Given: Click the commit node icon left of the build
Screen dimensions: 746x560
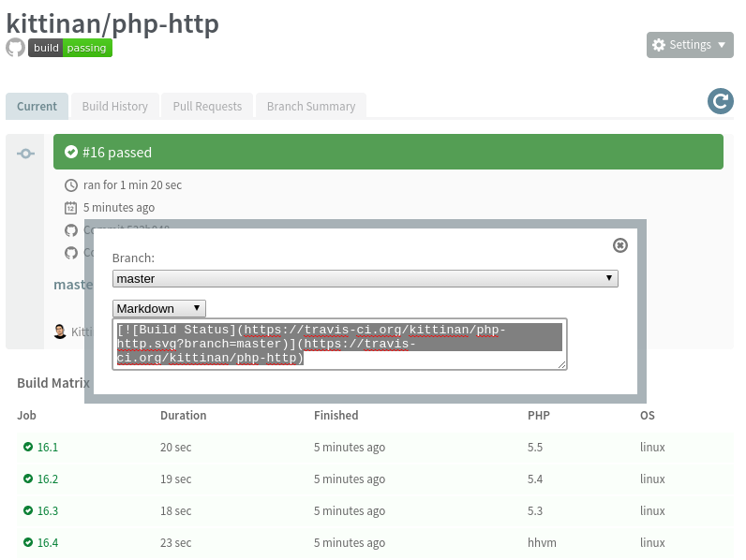Looking at the screenshot, I should coord(25,154).
